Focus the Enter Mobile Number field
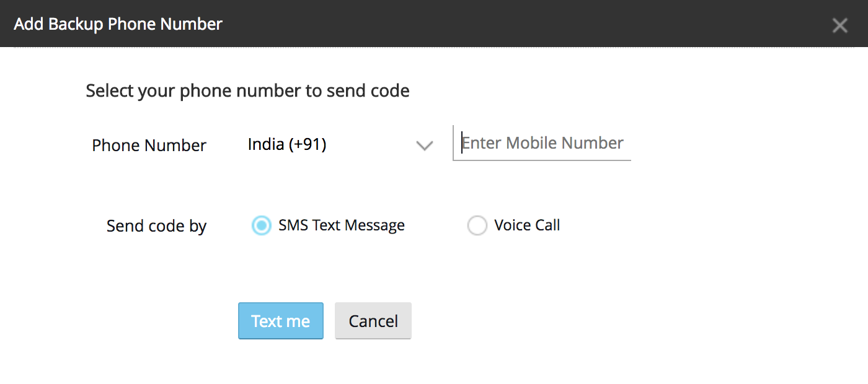The image size is (868, 384). (542, 143)
